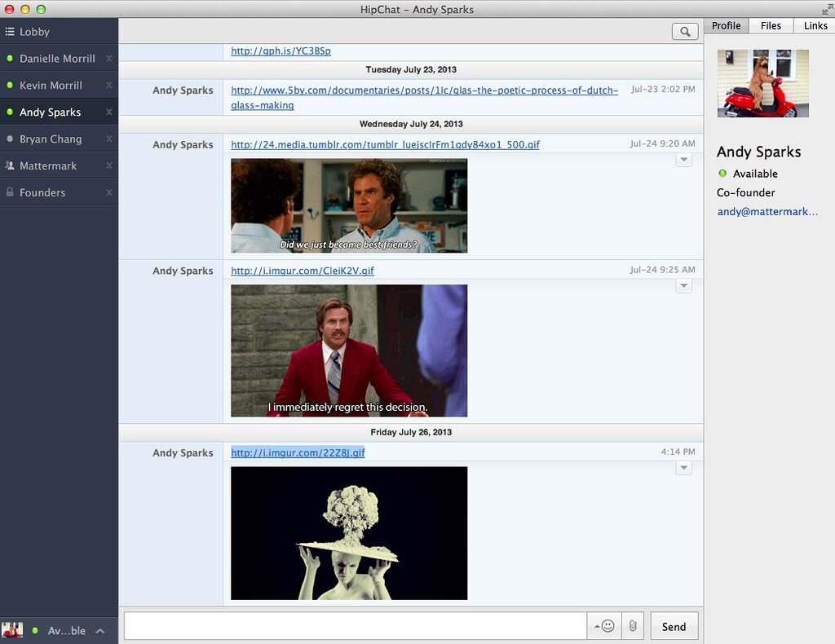Attach a file with the paperclip icon

pos(633,626)
